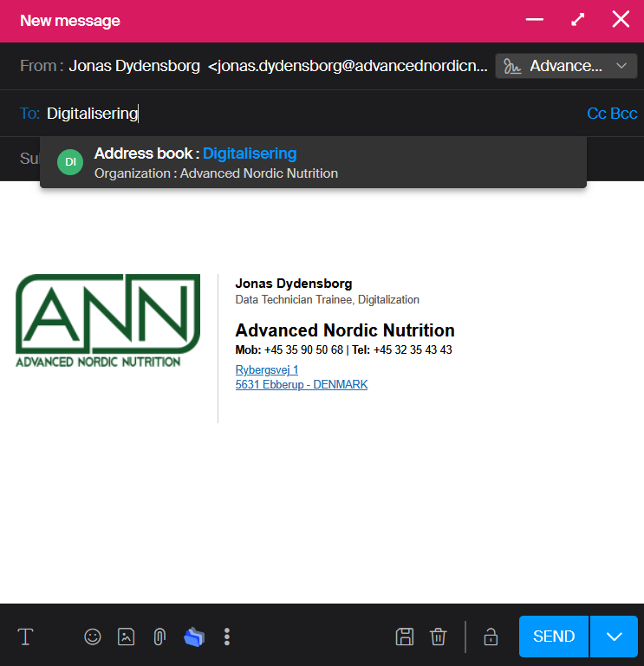This screenshot has height=666, width=644.
Task: Open the three-dot more options menu
Action: (x=227, y=637)
